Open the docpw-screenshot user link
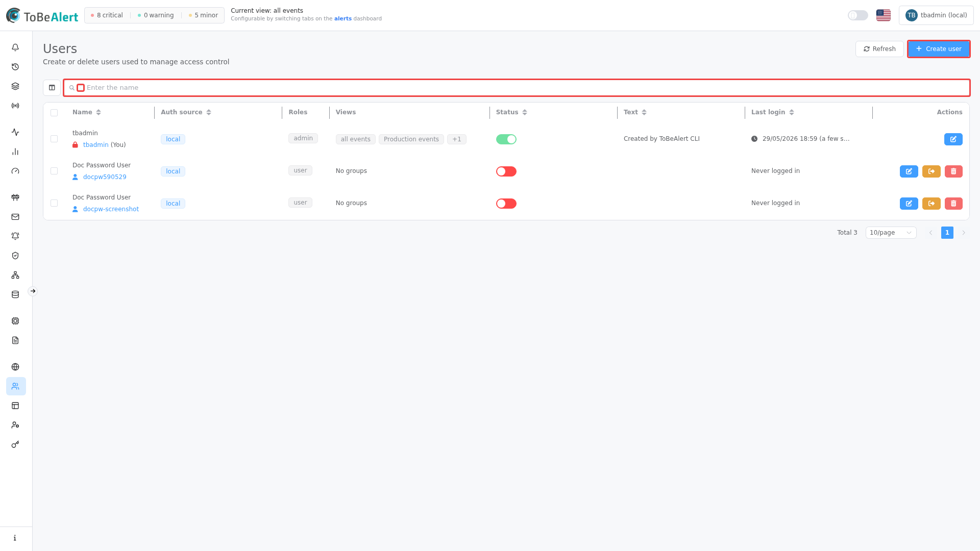The width and height of the screenshot is (980, 551). (111, 209)
